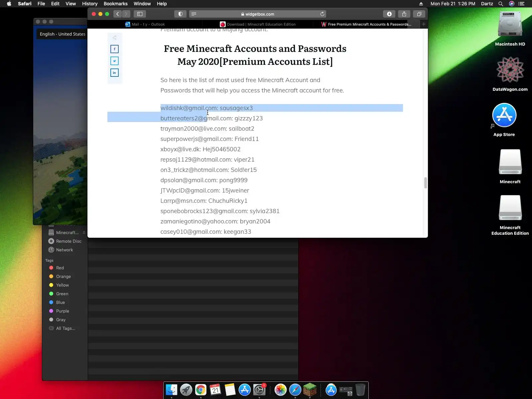Toggle the Safari sidebar button

140,14
